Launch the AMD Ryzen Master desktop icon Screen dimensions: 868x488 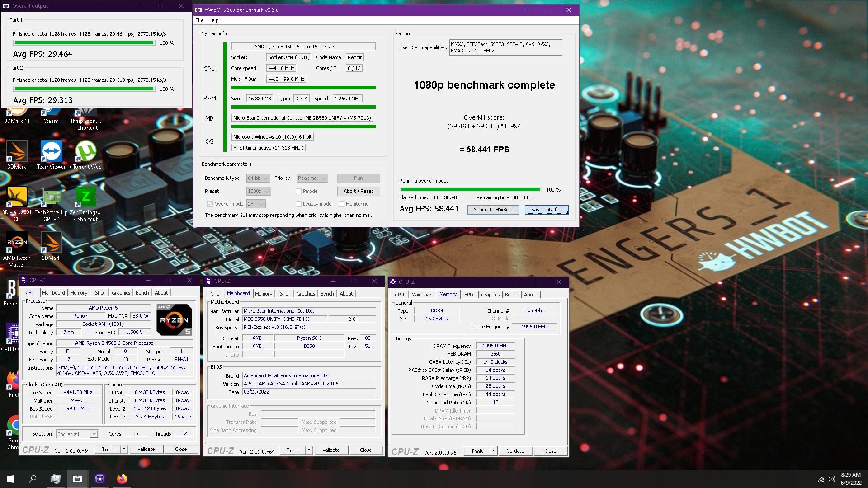click(17, 249)
